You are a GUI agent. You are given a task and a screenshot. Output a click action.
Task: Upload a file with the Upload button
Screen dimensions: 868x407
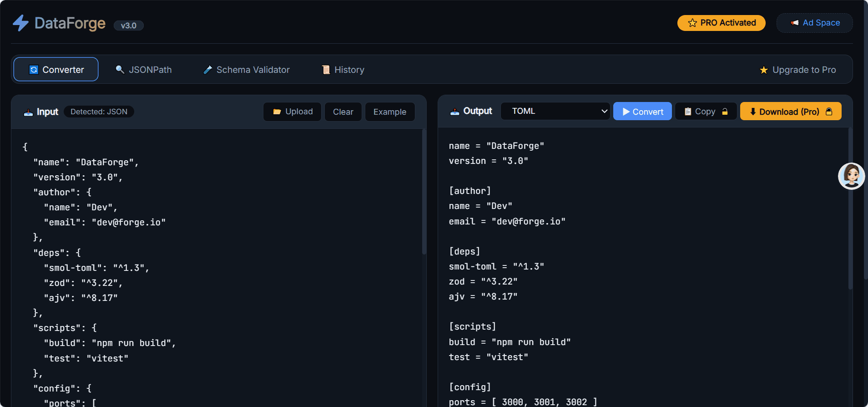(x=293, y=112)
